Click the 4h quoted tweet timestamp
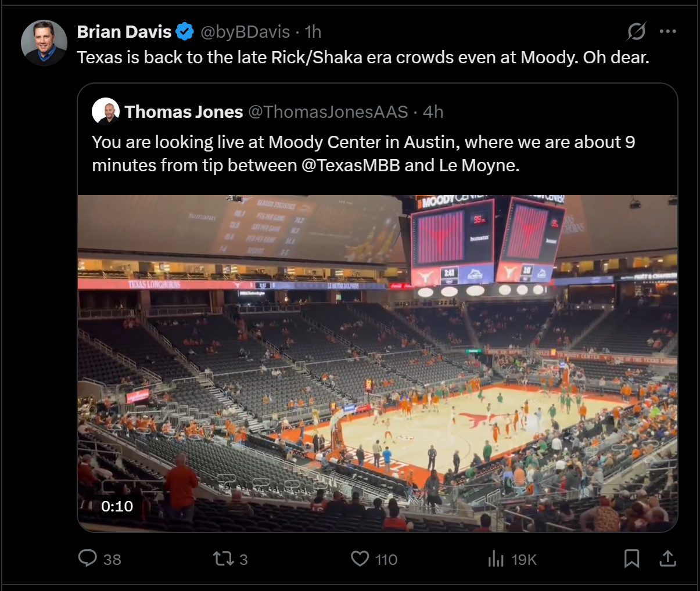The height and width of the screenshot is (591, 700). click(433, 112)
